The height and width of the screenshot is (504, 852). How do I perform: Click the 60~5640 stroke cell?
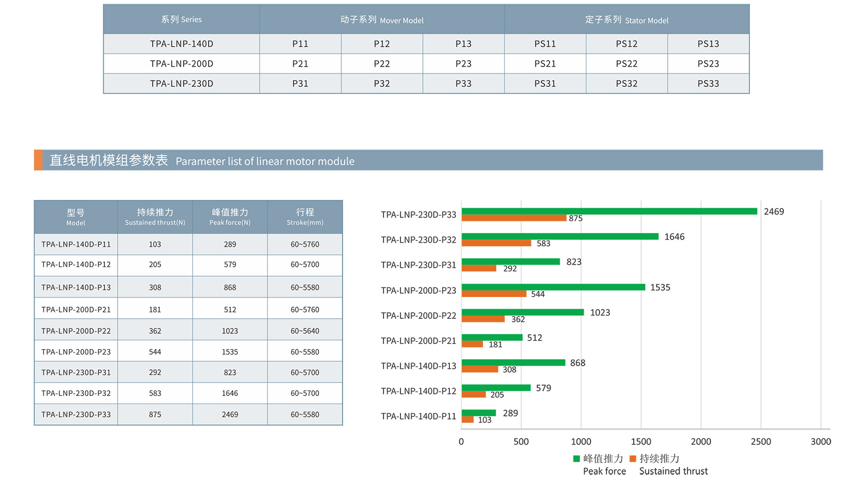[305, 331]
